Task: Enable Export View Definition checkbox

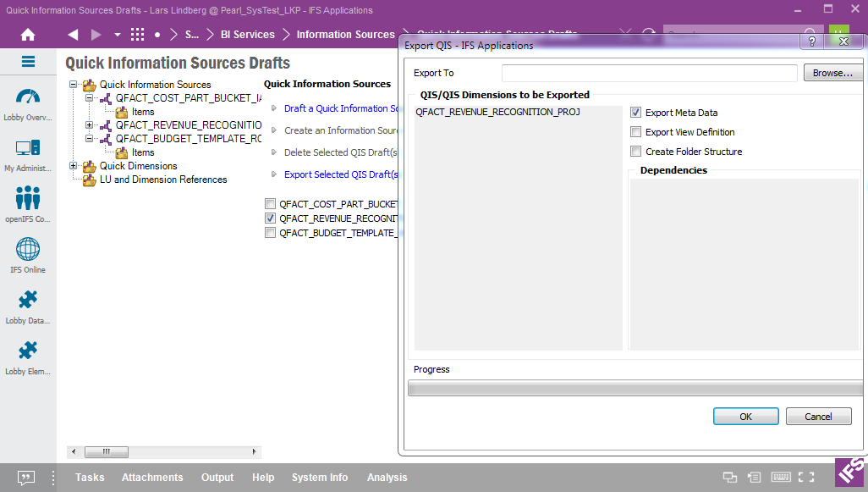Action: [636, 132]
